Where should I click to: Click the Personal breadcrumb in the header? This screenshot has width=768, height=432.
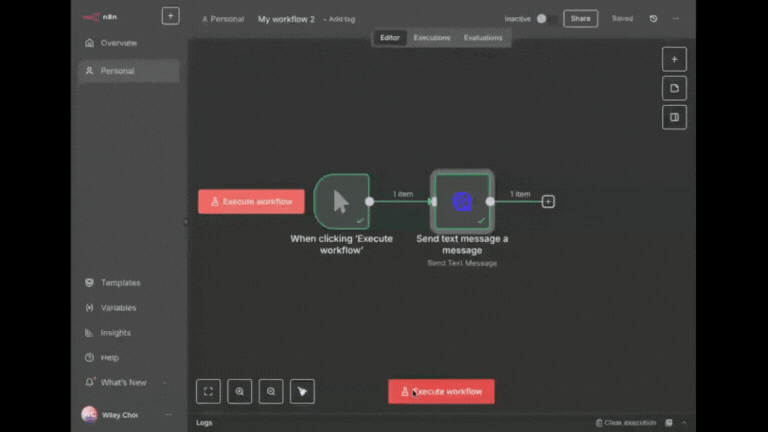223,19
